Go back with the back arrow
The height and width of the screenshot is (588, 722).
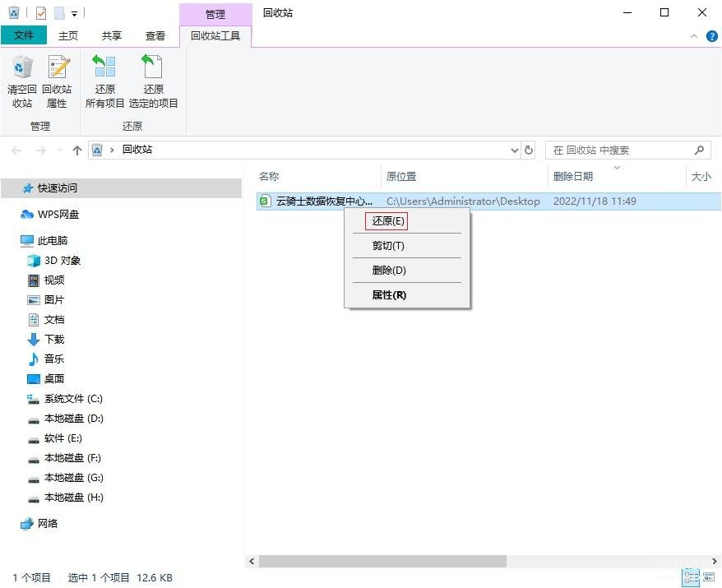point(16,150)
